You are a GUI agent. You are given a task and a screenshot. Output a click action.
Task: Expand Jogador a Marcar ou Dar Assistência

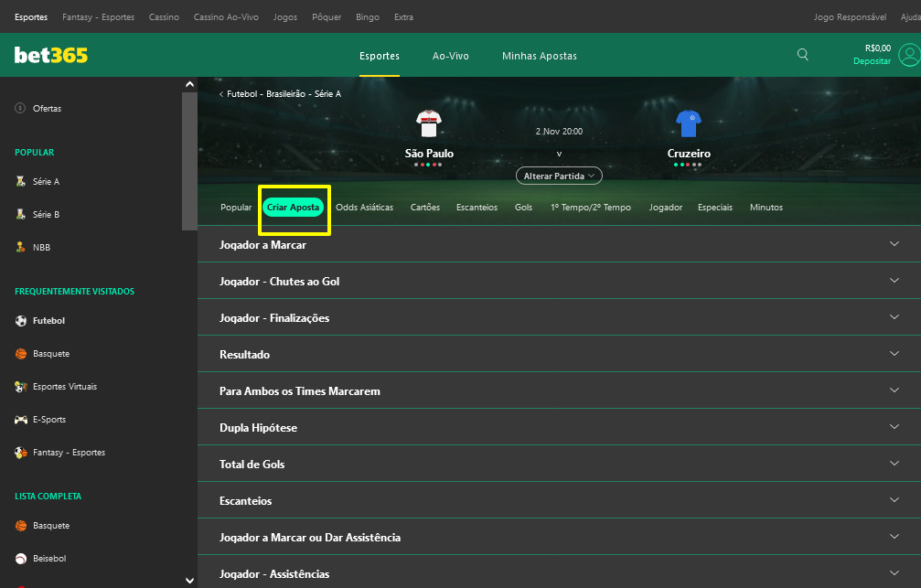tap(559, 537)
